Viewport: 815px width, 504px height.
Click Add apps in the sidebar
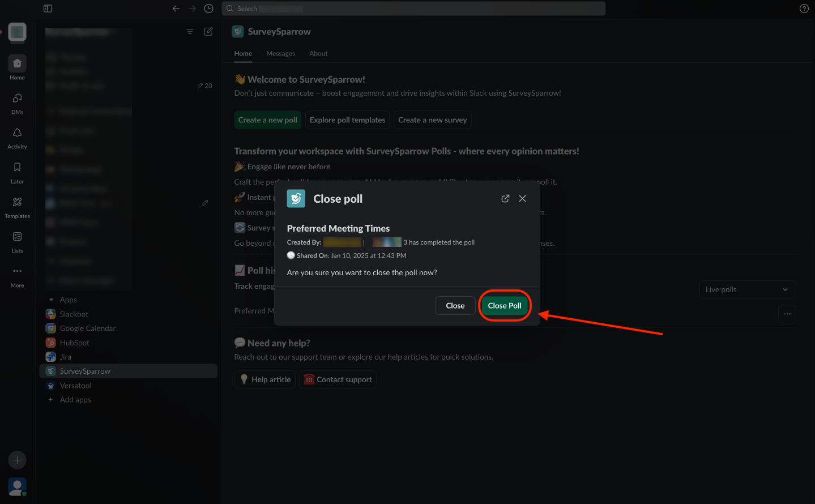click(x=75, y=400)
